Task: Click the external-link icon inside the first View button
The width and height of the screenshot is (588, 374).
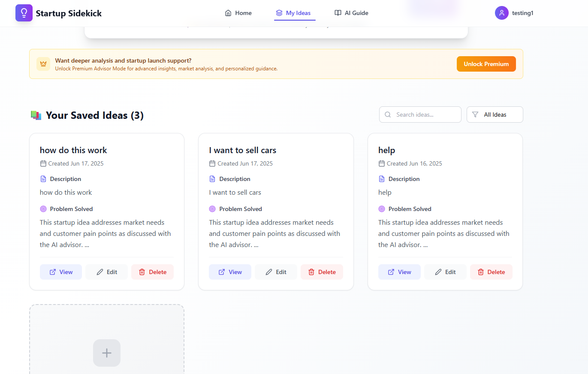Action: click(x=53, y=271)
